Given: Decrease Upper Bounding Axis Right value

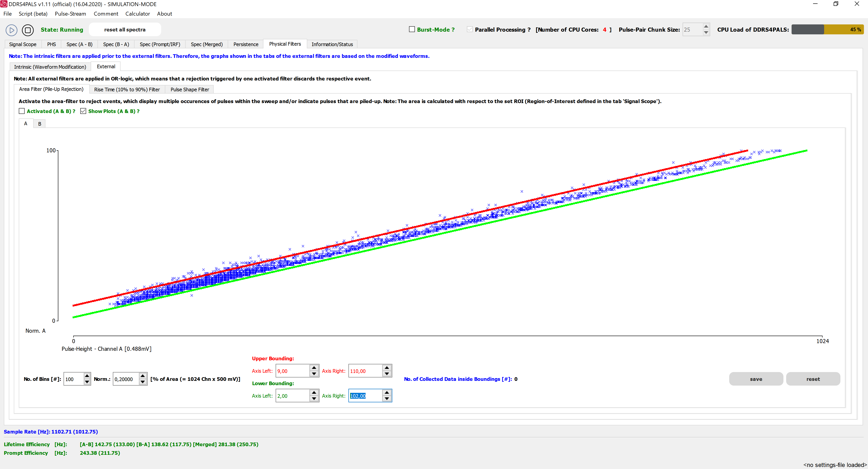Looking at the screenshot, I should pyautogui.click(x=387, y=374).
